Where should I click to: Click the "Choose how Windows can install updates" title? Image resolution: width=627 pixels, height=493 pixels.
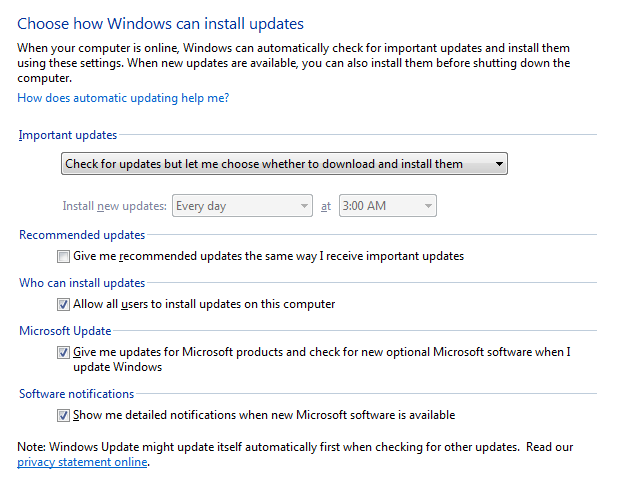[160, 22]
